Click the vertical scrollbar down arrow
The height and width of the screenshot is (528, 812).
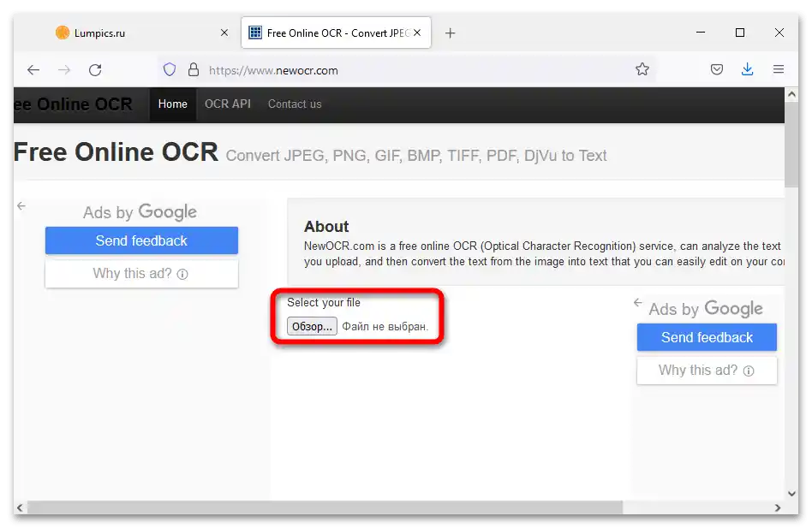(x=791, y=494)
